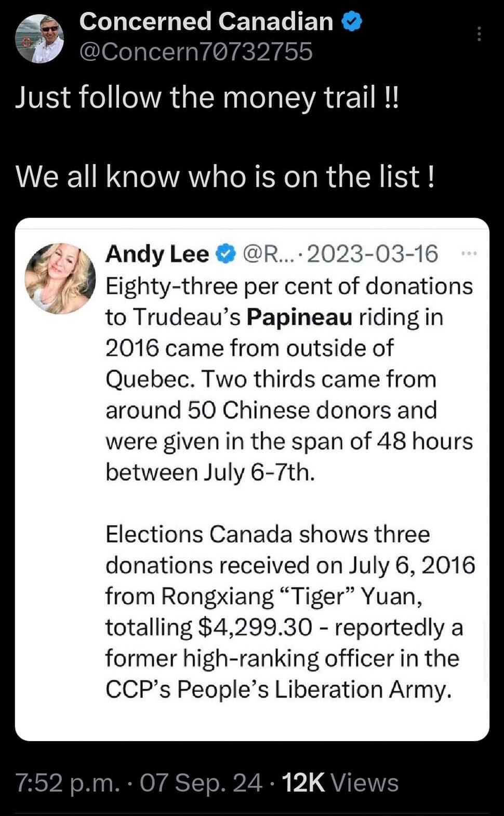The height and width of the screenshot is (816, 504).
Task: Click the 7:52 p.m. timestamp
Action: coord(68,783)
